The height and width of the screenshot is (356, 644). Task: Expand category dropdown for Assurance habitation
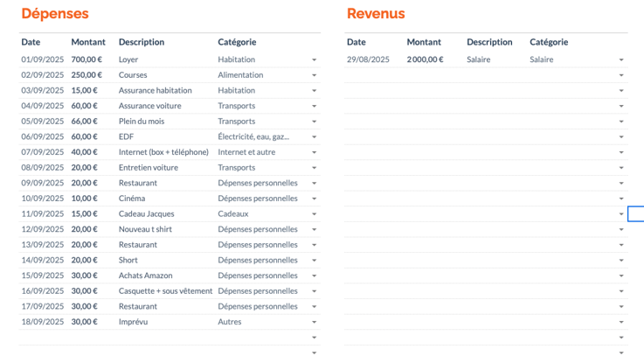pyautogui.click(x=315, y=91)
